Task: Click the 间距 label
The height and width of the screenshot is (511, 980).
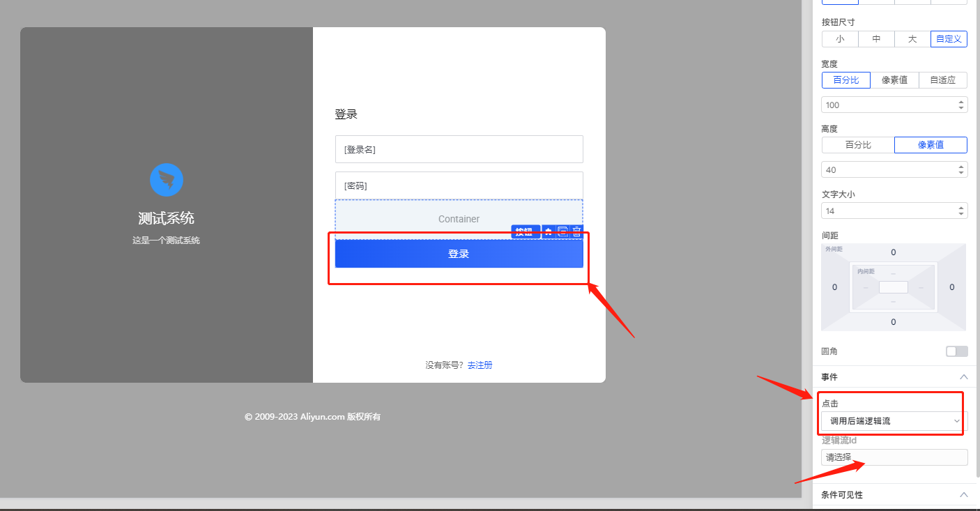Action: [x=829, y=236]
